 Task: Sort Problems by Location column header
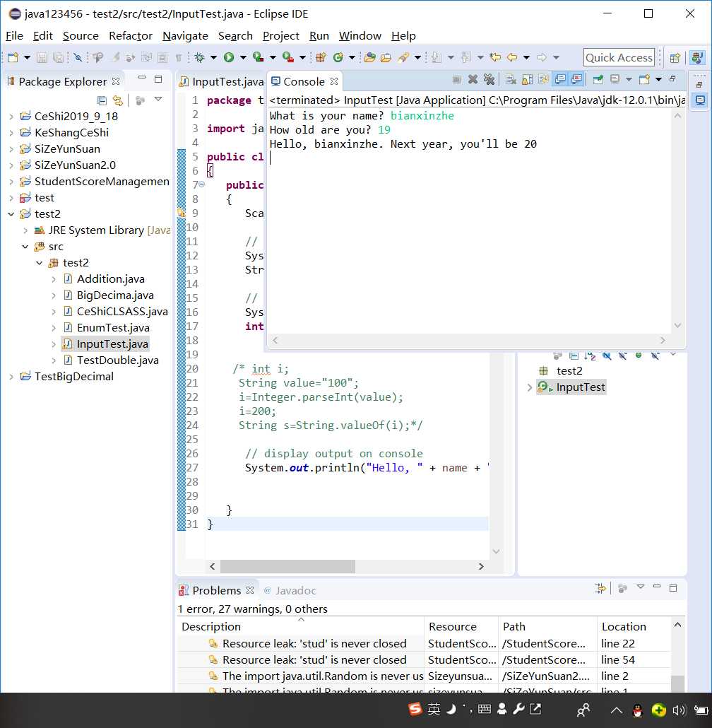point(634,626)
